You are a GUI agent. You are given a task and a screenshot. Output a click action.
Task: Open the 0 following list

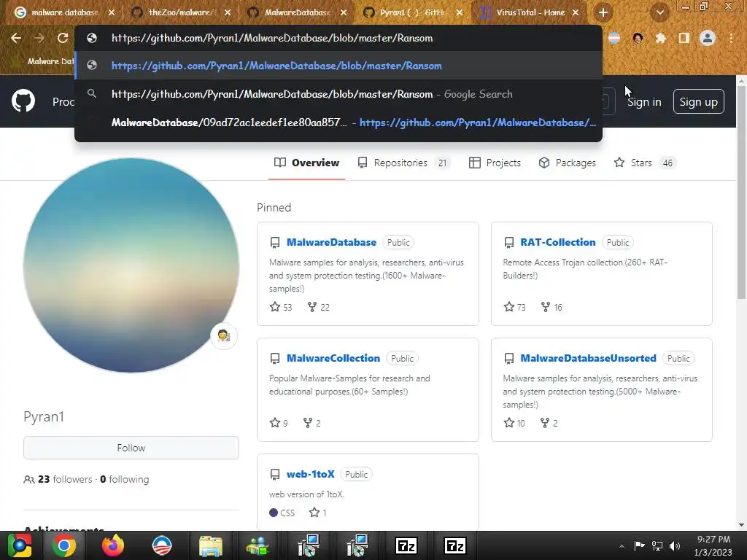124,479
